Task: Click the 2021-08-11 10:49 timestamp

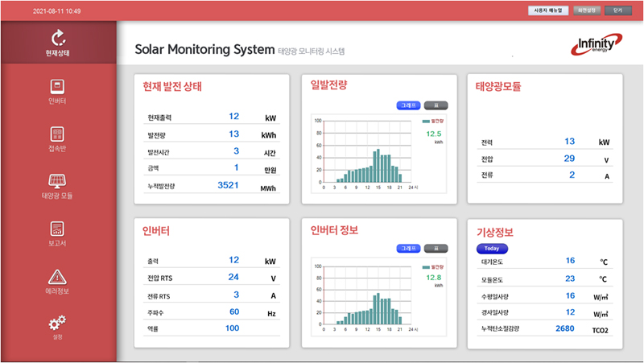Action: click(56, 11)
